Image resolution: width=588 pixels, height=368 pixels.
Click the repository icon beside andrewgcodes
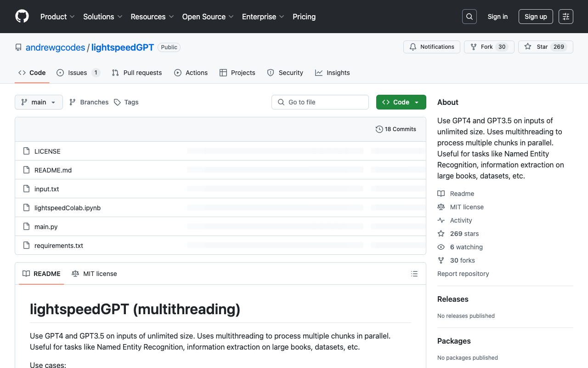(18, 47)
